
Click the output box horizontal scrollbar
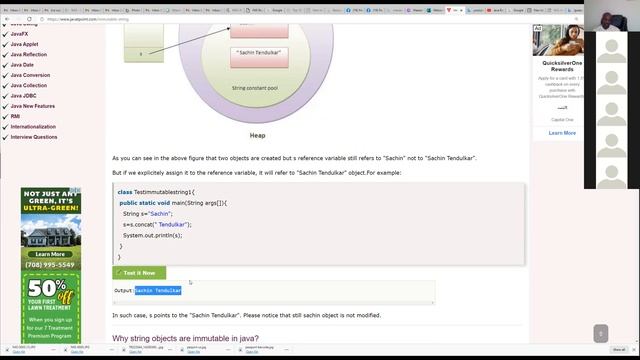tap(273, 302)
